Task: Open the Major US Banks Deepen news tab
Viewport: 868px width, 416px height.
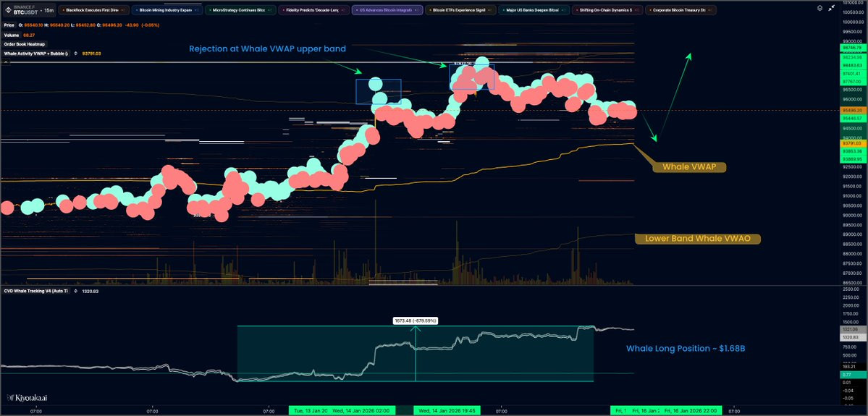Action: click(534, 10)
